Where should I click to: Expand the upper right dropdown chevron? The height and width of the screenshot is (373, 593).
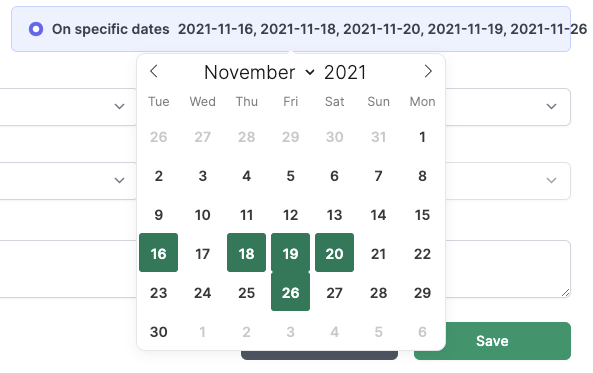[551, 107]
